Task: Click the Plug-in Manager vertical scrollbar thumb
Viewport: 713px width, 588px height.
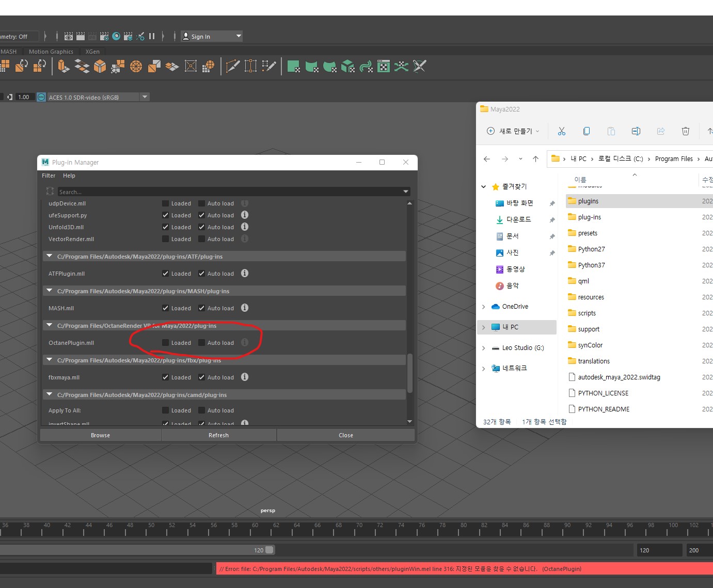Action: coord(410,373)
